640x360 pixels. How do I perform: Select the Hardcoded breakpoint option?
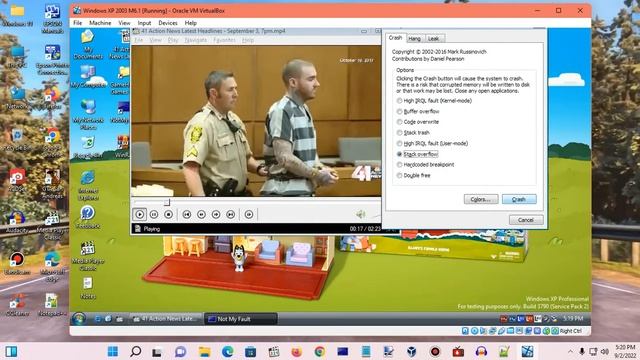pyautogui.click(x=425, y=164)
